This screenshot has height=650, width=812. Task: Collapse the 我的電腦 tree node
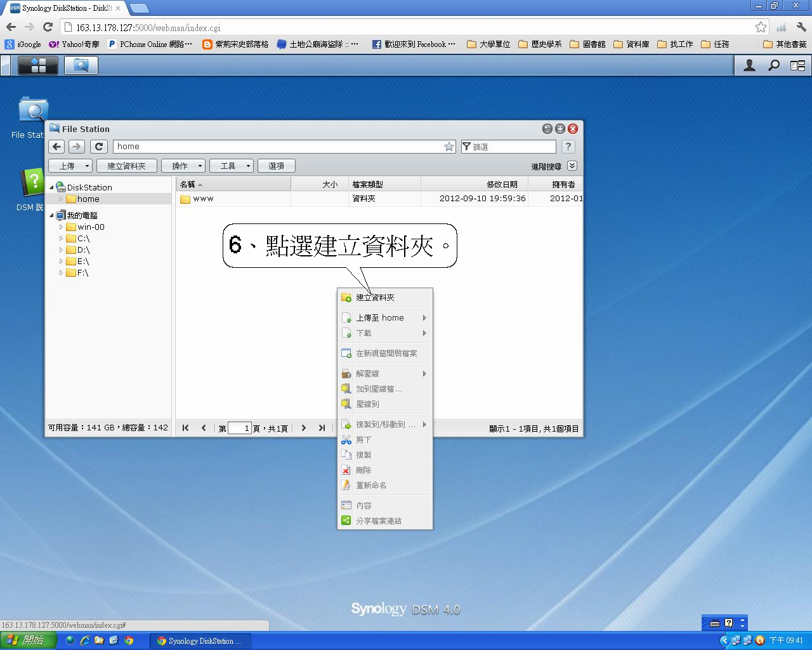pyautogui.click(x=52, y=215)
